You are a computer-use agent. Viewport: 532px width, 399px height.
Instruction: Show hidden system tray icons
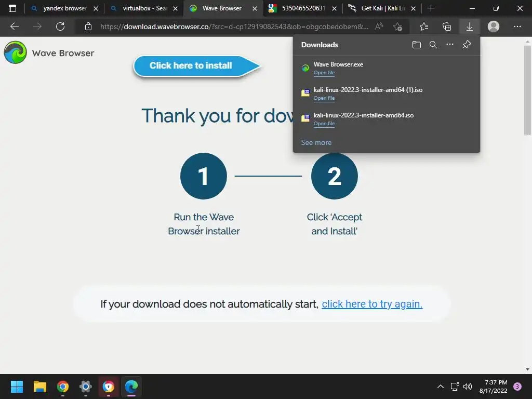(x=441, y=387)
